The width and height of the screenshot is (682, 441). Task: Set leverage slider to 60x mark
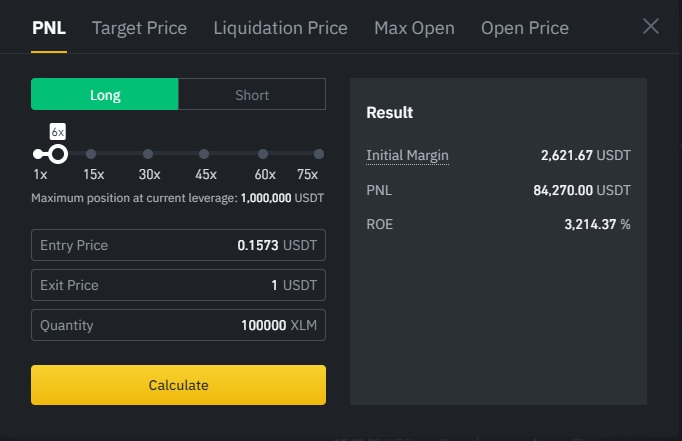263,154
